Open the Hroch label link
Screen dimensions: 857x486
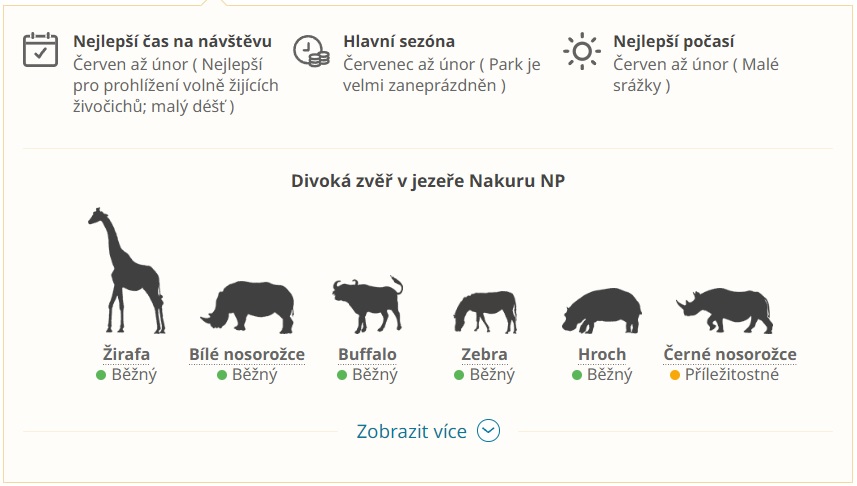tap(602, 354)
